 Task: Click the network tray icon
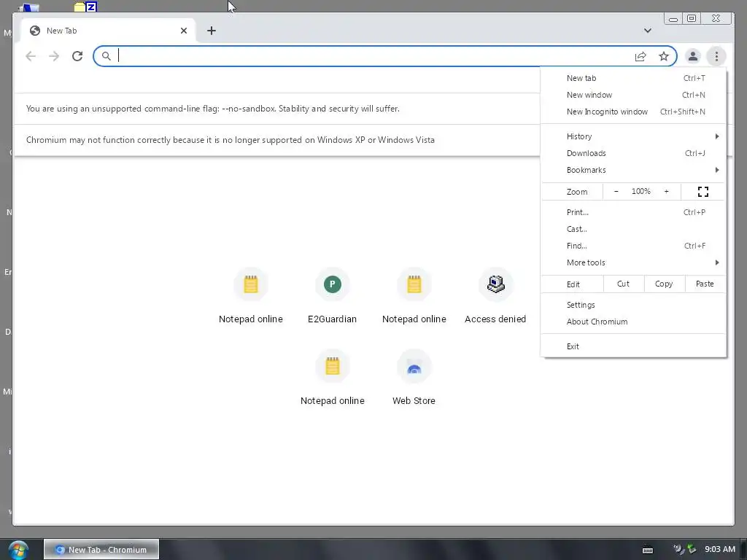click(x=692, y=550)
